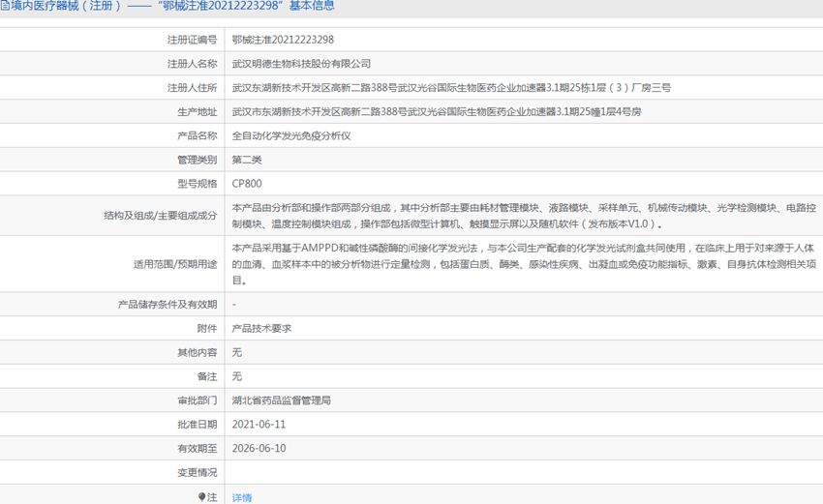Open the 详情 link

coord(242,497)
